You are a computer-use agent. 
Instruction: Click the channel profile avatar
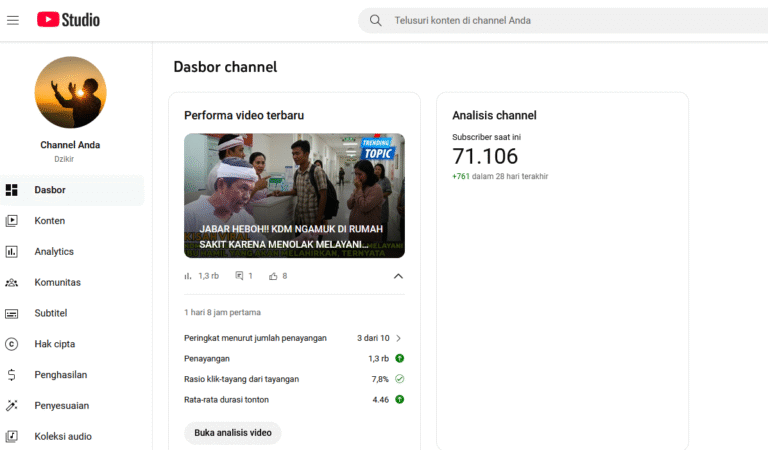point(70,92)
